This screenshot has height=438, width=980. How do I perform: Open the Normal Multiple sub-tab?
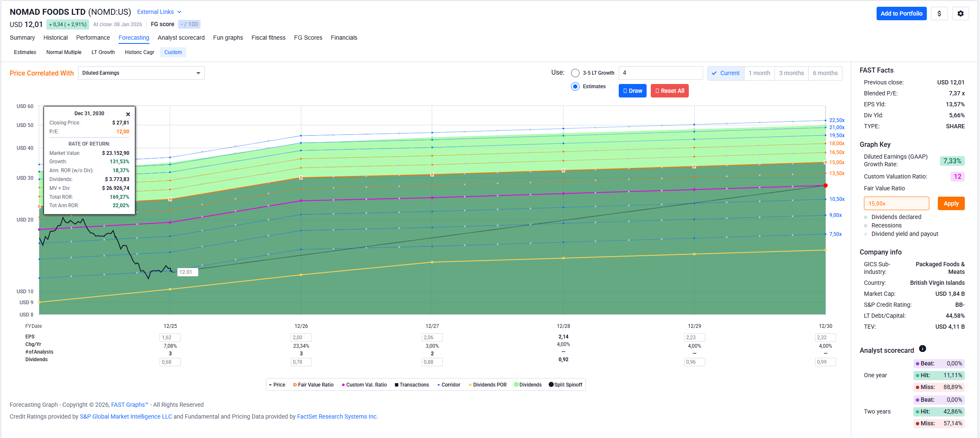(x=64, y=52)
